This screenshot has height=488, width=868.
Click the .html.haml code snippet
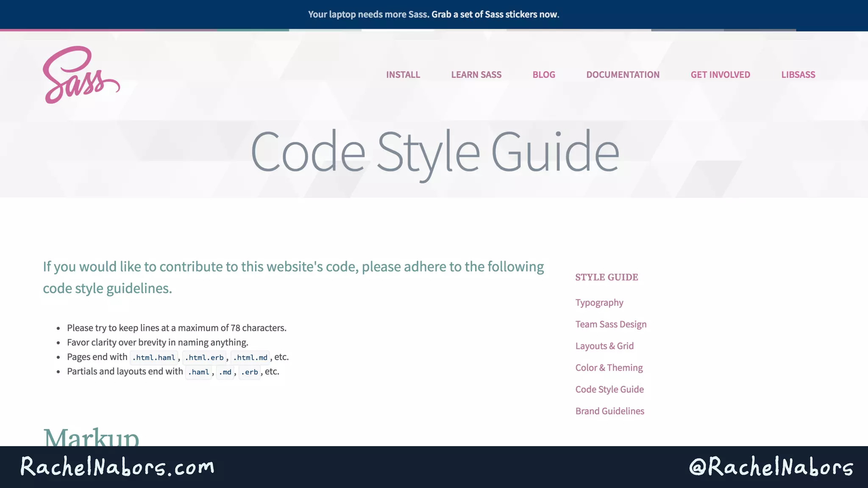coord(154,358)
